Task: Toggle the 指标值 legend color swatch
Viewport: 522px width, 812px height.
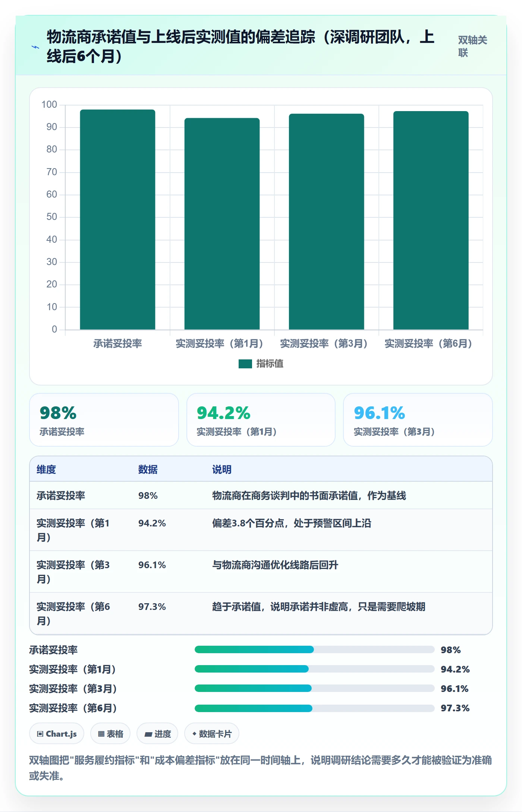Action: coord(245,364)
